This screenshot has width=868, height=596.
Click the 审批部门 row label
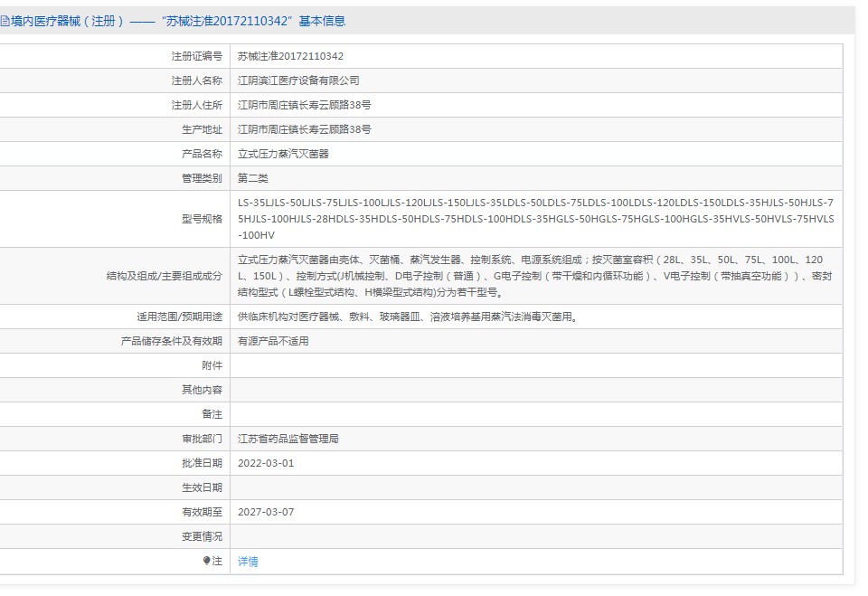(x=202, y=439)
